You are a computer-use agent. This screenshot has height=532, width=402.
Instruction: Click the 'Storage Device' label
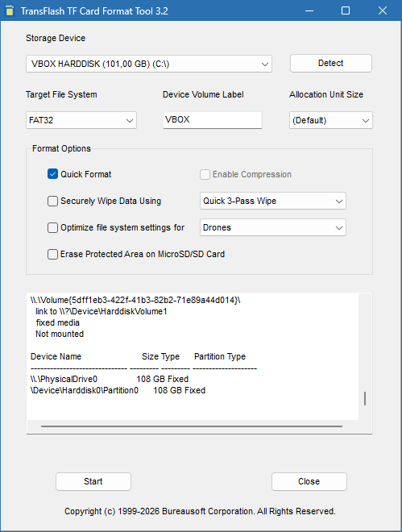tap(56, 38)
